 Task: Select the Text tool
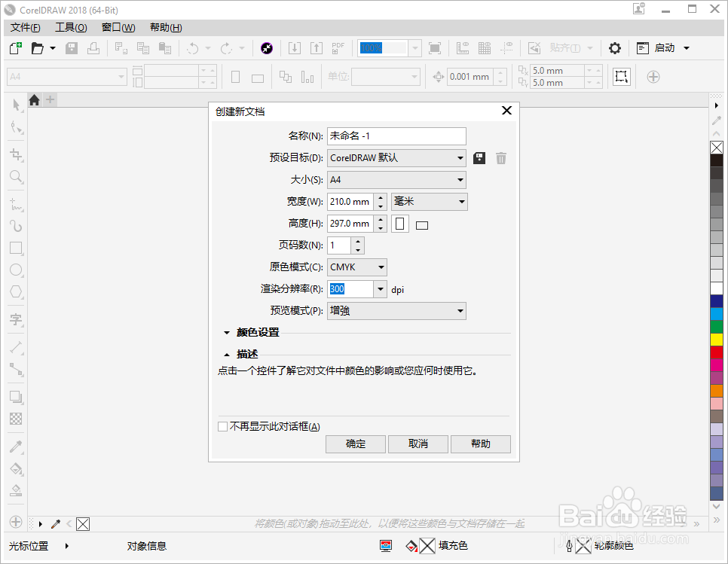(x=17, y=319)
